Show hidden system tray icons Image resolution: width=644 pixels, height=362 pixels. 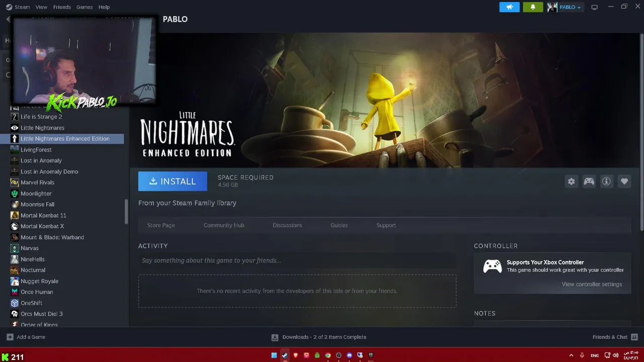pos(571,355)
